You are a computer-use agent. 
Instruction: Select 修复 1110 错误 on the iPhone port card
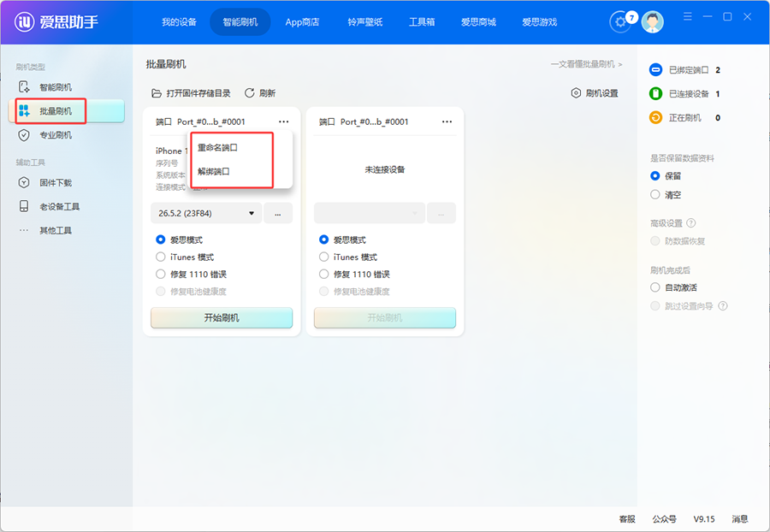pos(161,274)
